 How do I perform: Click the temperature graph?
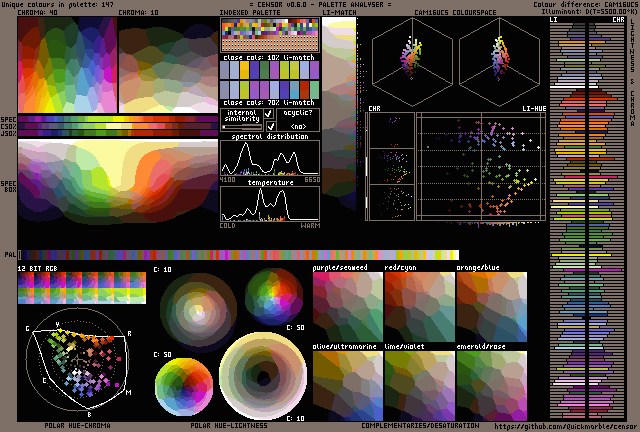[x=269, y=203]
